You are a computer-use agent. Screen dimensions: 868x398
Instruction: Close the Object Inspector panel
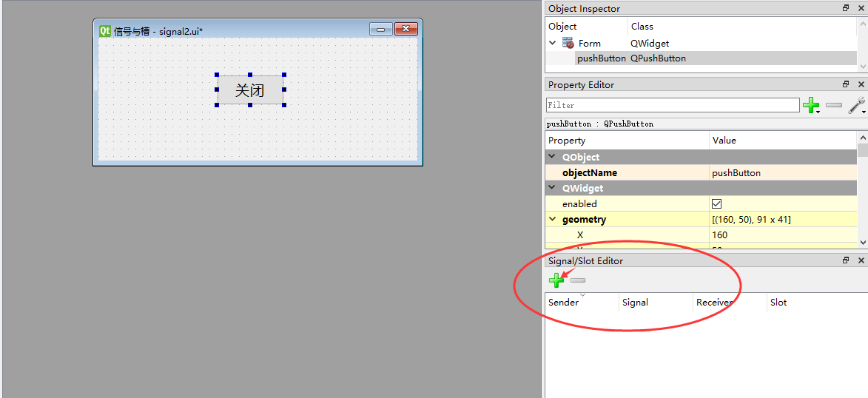coord(861,8)
